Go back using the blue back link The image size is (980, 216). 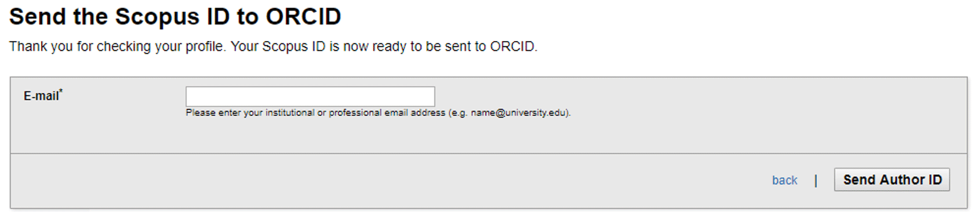[x=785, y=180]
